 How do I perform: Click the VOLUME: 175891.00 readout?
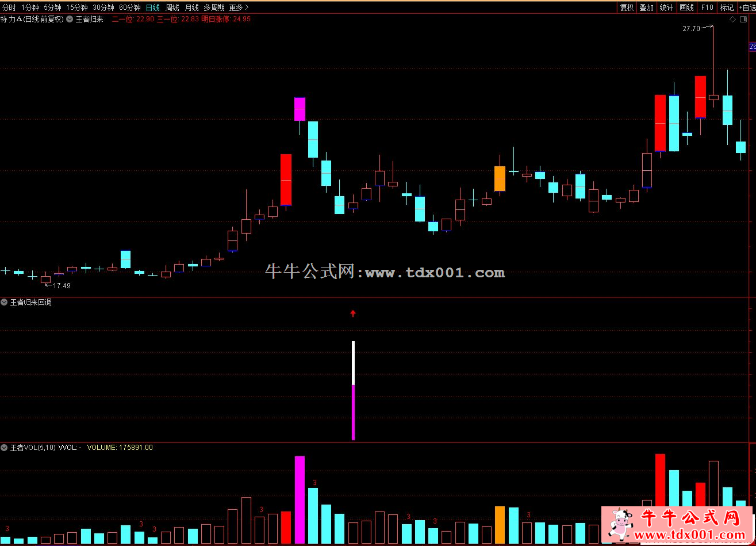(120, 448)
